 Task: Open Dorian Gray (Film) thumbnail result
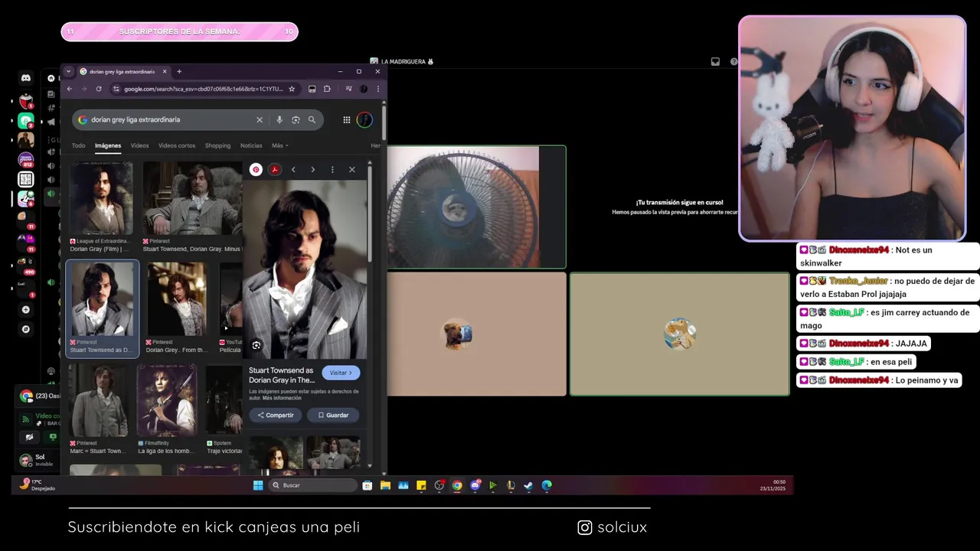101,197
